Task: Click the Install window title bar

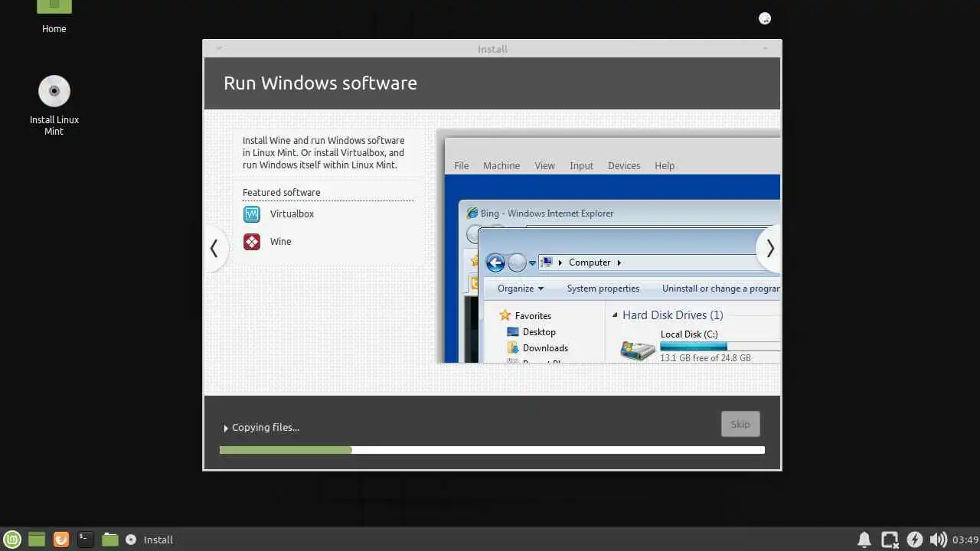Action: 492,49
